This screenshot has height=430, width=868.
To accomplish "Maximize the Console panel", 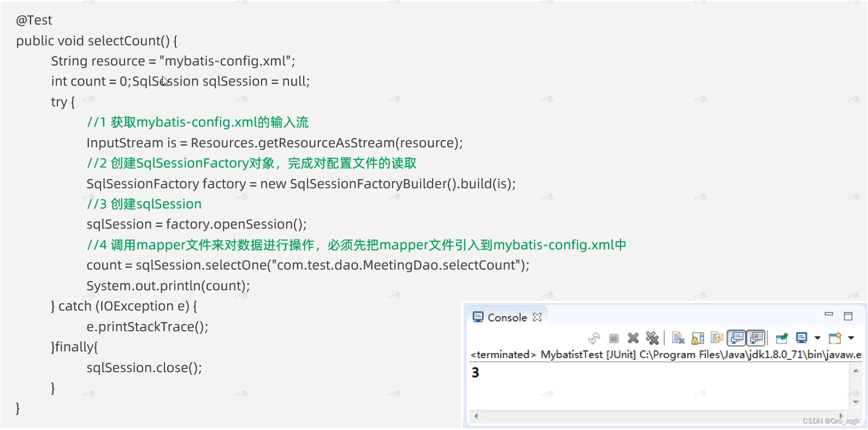I will tap(848, 316).
